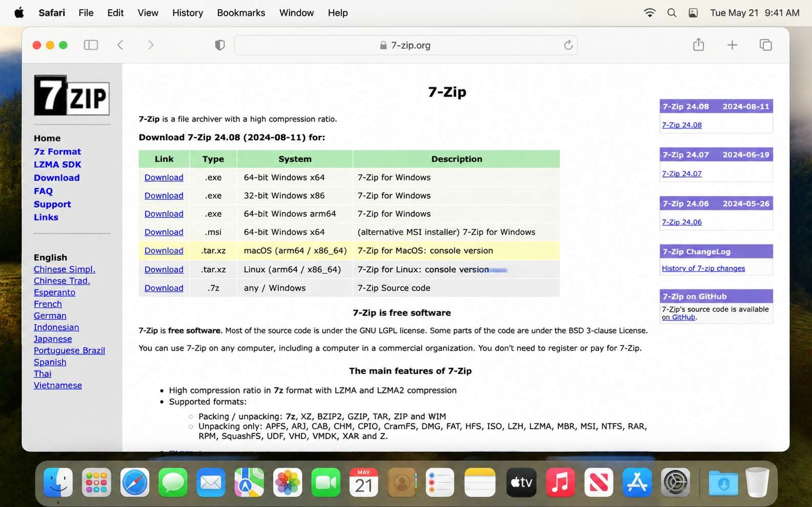Switch language to Chinese Simpl.

(64, 269)
